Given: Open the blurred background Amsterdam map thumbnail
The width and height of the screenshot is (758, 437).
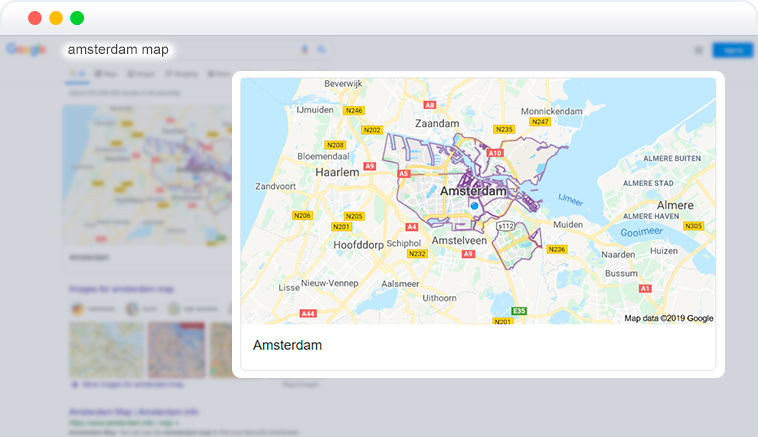Looking at the screenshot, I should tap(147, 175).
